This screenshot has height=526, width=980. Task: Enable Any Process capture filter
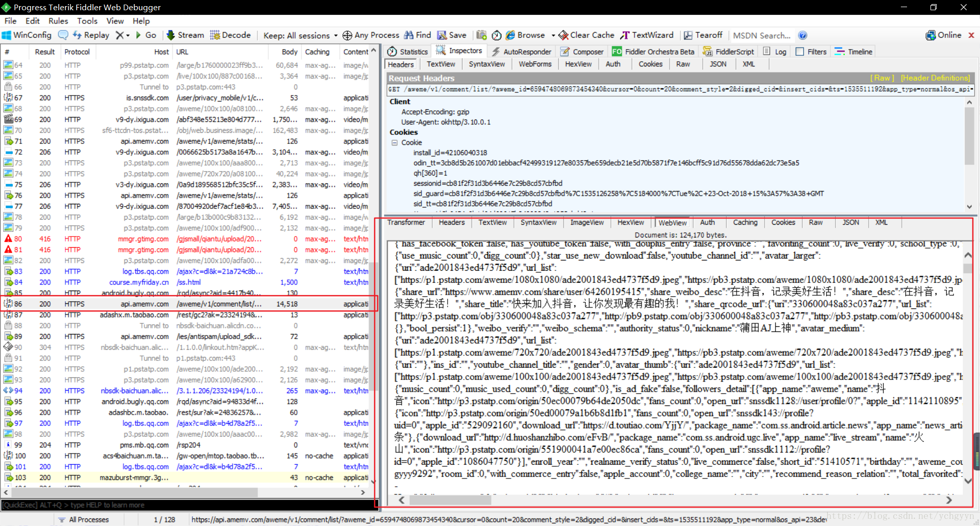click(371, 35)
